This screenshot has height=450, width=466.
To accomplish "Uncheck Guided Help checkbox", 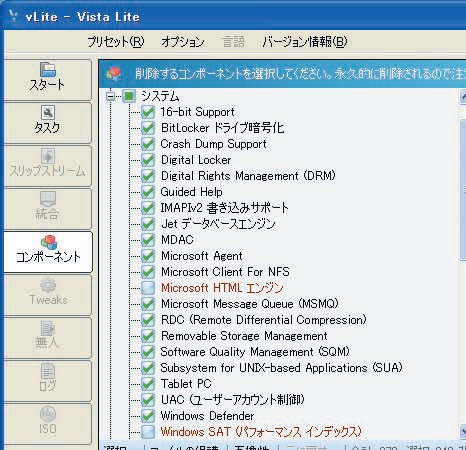I will 148,192.
